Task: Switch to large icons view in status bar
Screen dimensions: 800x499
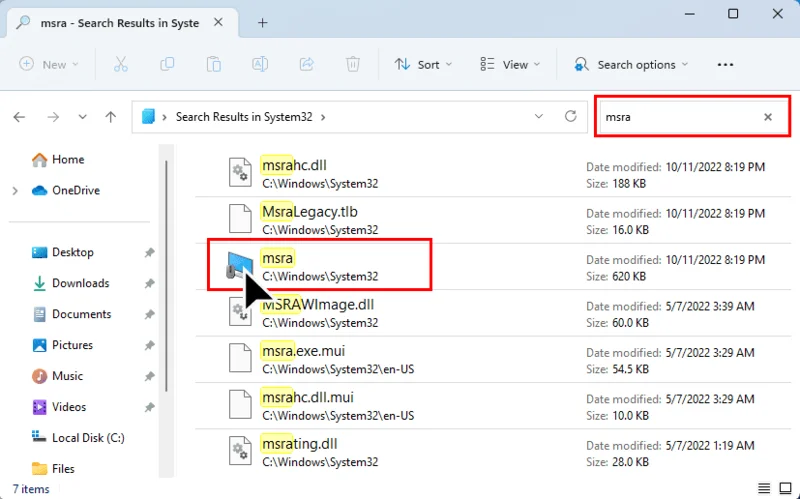Action: [785, 488]
